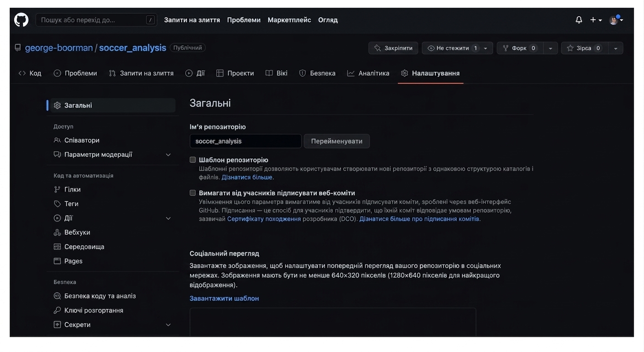Image resolution: width=644 pixels, height=352 pixels.
Task: Open the Зірса lists dropdown arrow
Action: tap(616, 48)
